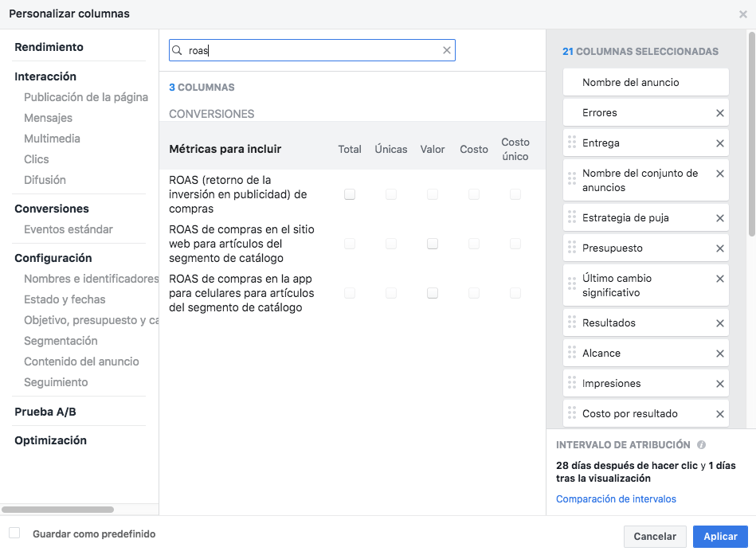The image size is (756, 555).
Task: Close the Personalizar columnas dialog
Action: pos(743,14)
